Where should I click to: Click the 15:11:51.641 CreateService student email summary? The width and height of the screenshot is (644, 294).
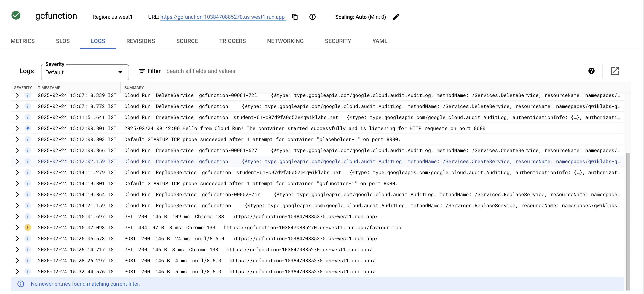tap(372, 117)
